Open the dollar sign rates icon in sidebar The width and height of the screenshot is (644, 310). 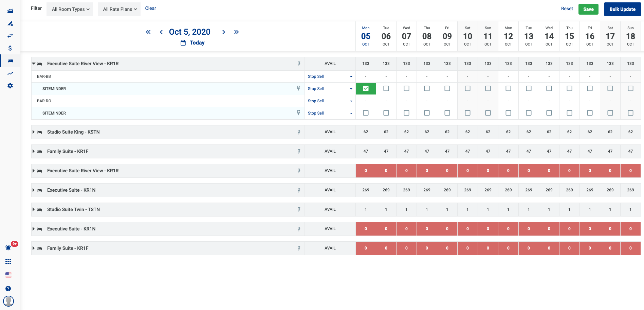point(10,48)
